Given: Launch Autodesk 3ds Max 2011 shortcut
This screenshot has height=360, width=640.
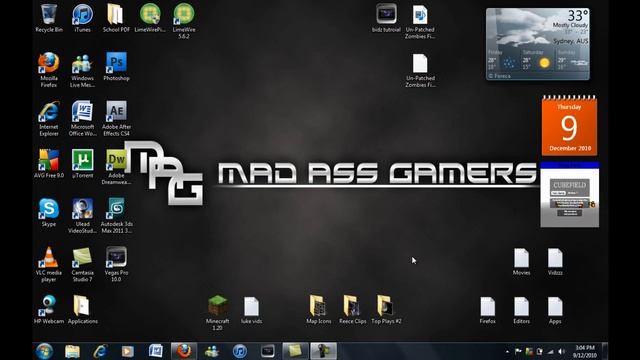Looking at the screenshot, I should [x=116, y=216].
